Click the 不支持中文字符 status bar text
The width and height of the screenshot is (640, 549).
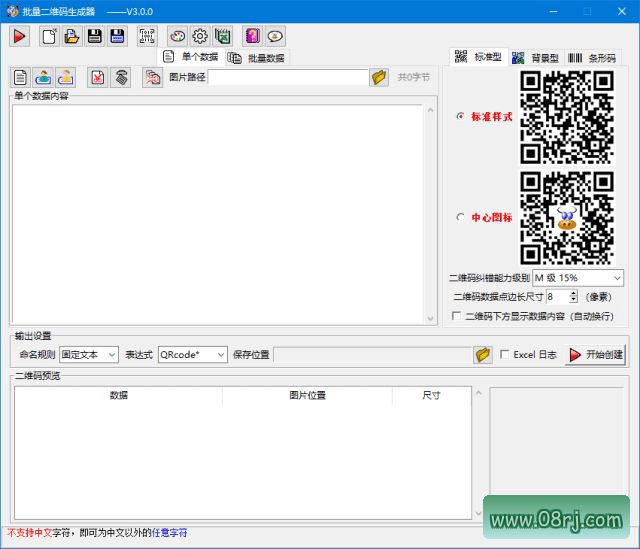coord(39,533)
